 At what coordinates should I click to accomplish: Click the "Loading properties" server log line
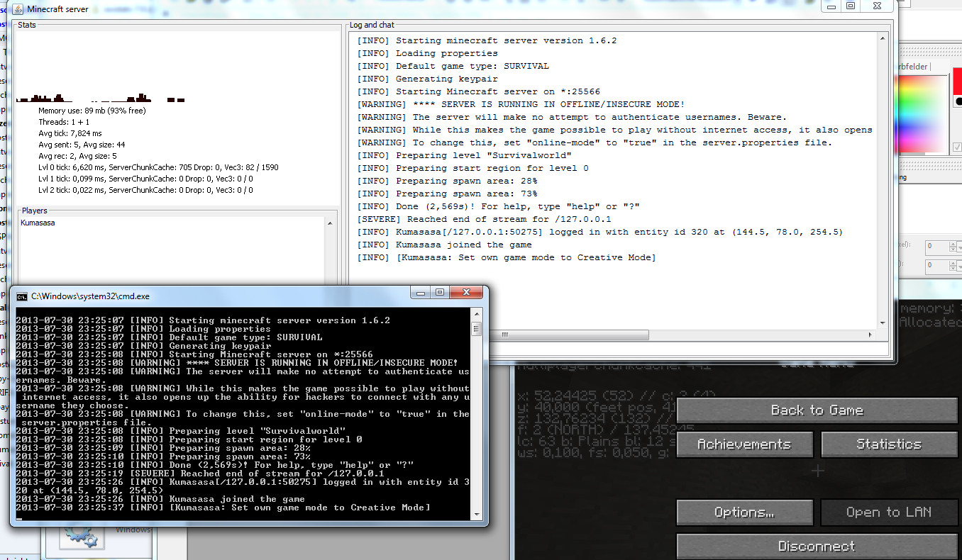427,53
